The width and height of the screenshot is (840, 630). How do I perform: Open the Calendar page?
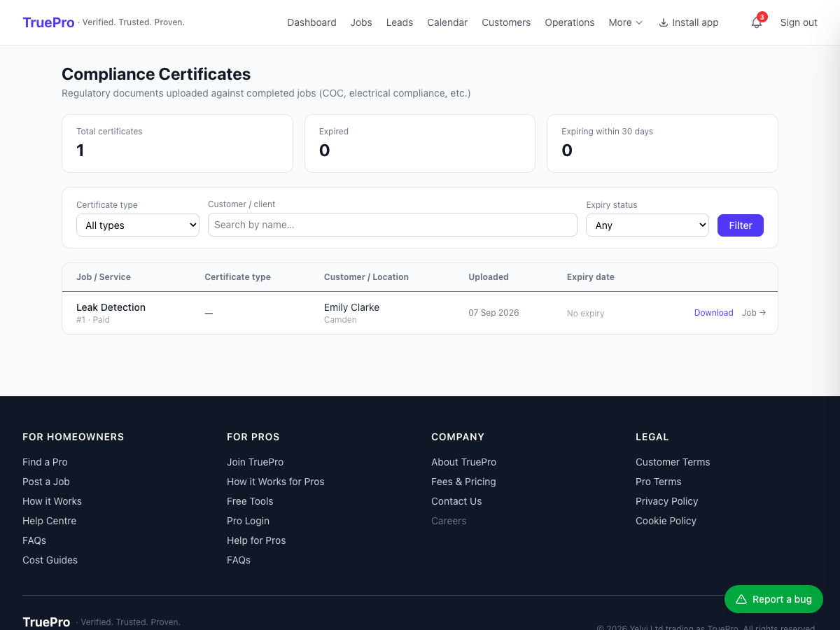447,22
